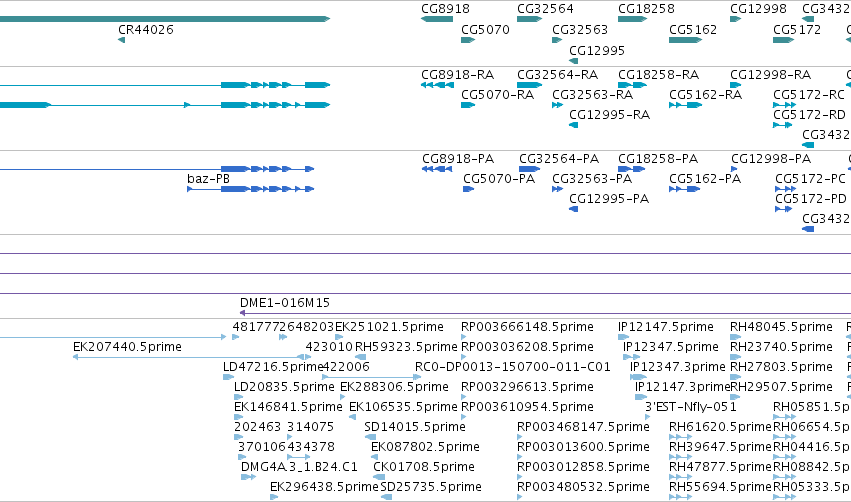Select the EK288306.5prime EST

(x=343, y=397)
